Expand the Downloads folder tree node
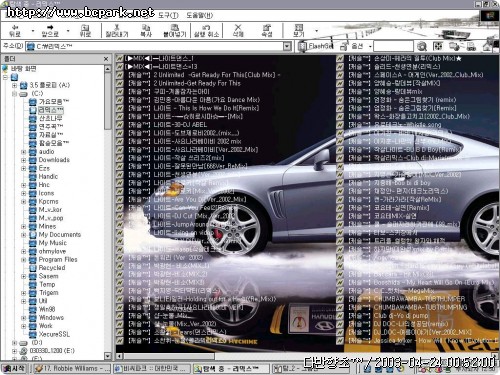The width and height of the screenshot is (500, 375). (24, 160)
